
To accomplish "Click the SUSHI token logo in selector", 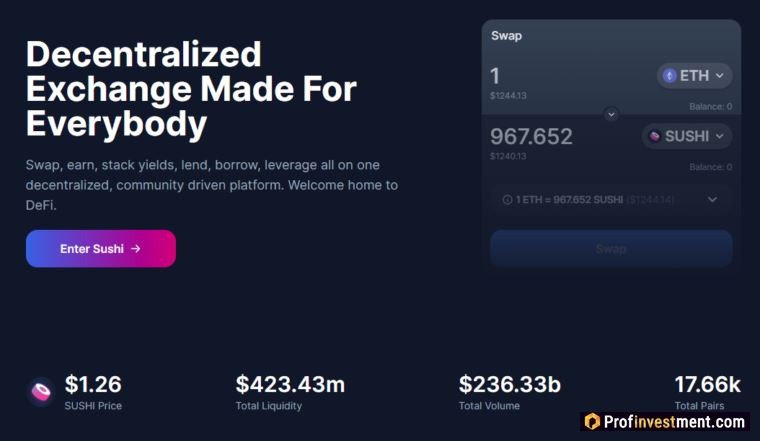I will pyautogui.click(x=654, y=136).
